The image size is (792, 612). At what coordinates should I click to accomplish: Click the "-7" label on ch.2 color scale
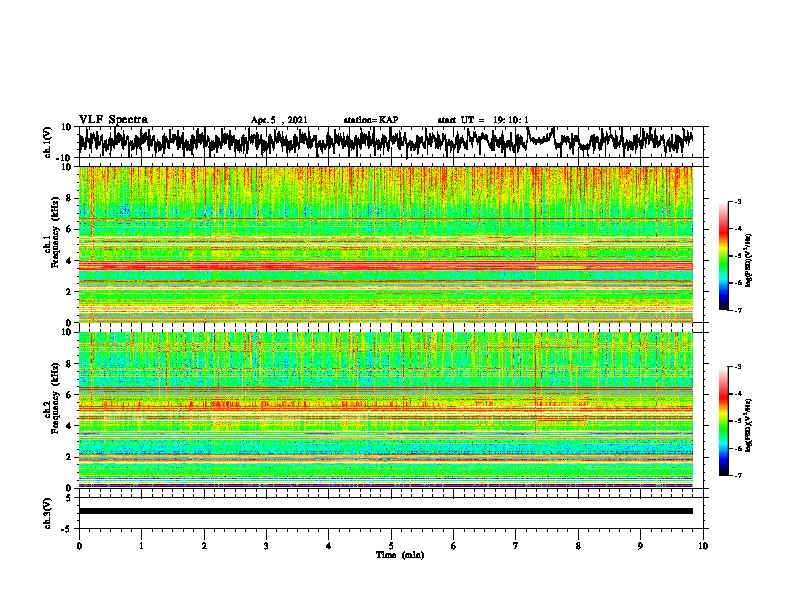coord(737,475)
